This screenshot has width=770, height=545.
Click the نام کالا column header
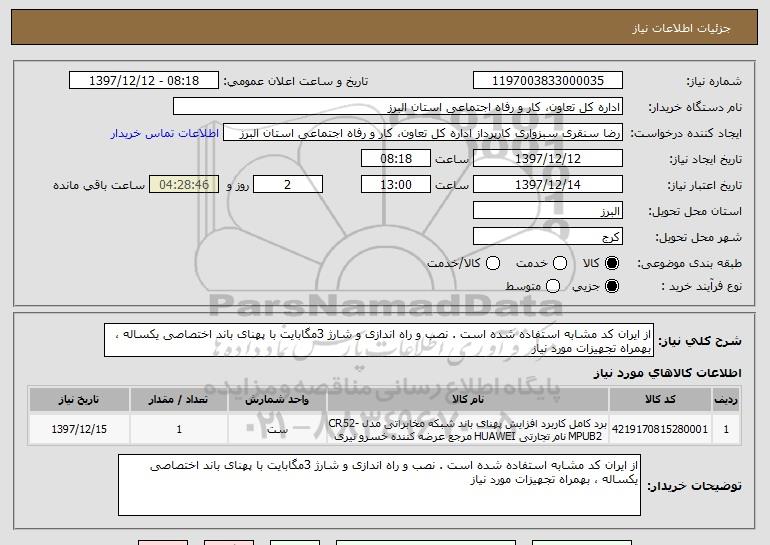tap(468, 400)
